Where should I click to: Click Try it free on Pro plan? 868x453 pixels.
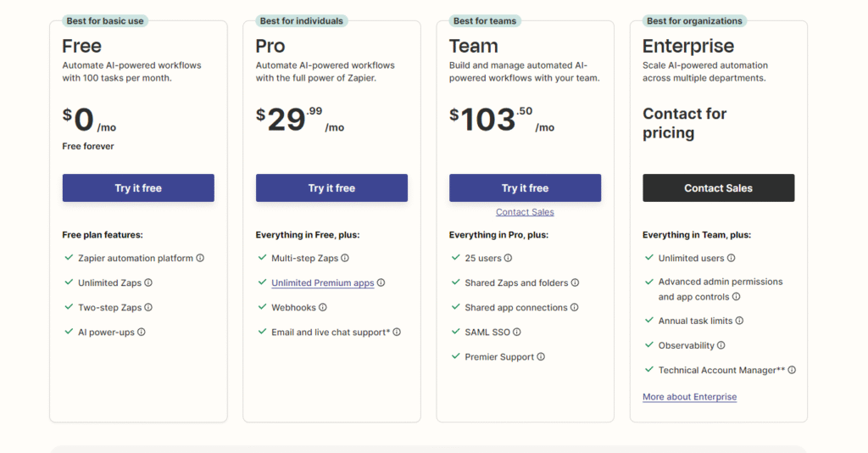point(331,187)
